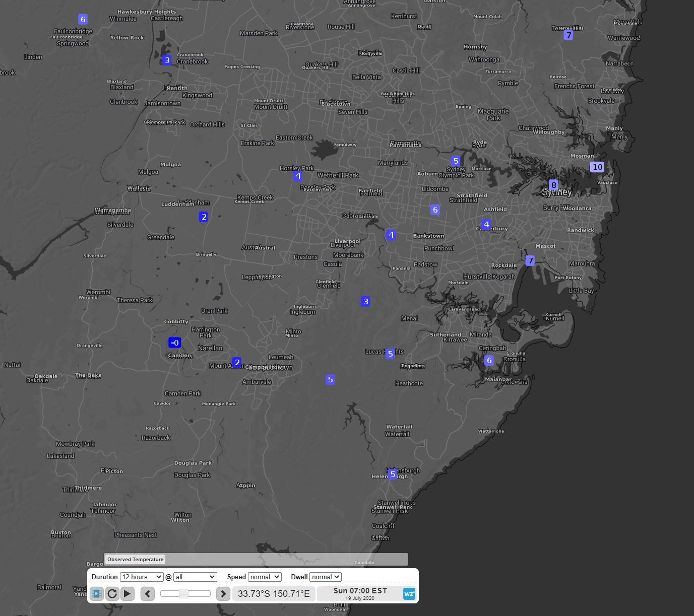The image size is (694, 616).
Task: Click the loop/refresh animation button
Action: [x=112, y=594]
